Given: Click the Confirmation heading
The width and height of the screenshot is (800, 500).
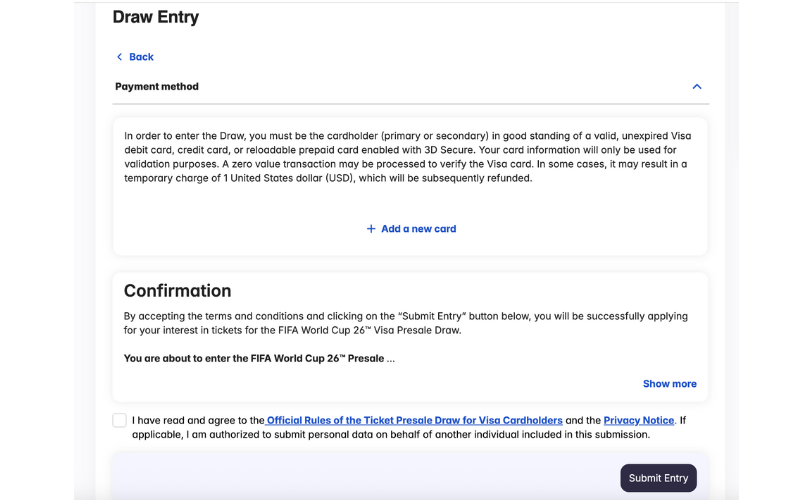Looking at the screenshot, I should point(177,291).
